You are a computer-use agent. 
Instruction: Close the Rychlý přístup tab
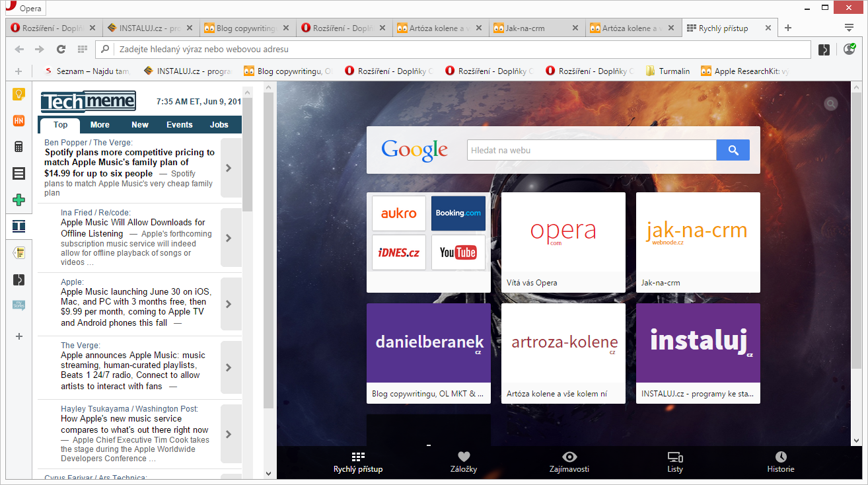[x=768, y=28]
